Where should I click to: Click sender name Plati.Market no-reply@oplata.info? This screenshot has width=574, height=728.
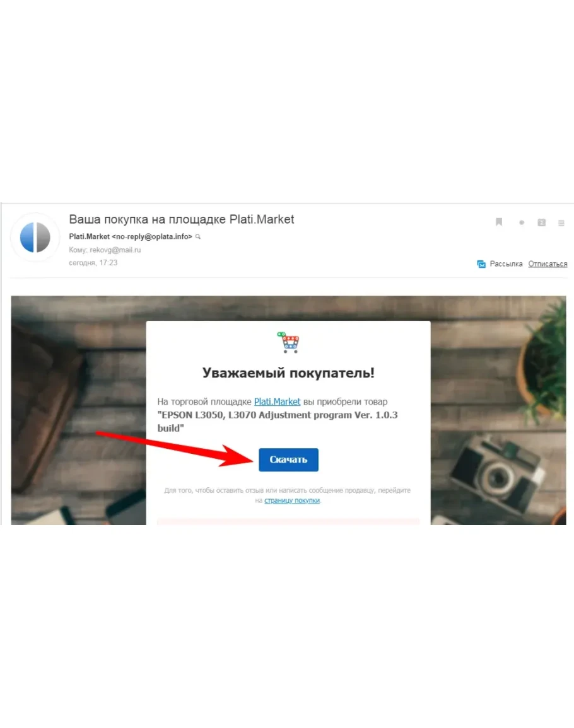click(130, 236)
